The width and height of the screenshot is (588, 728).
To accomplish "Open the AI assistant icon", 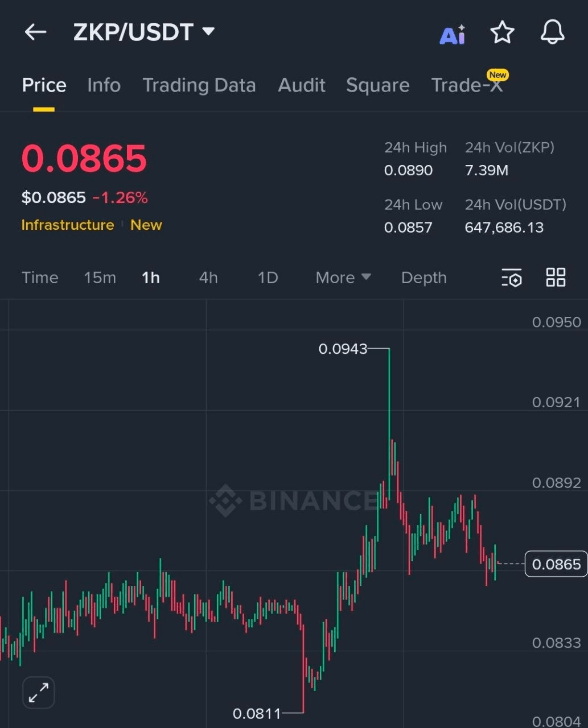I will 453,34.
